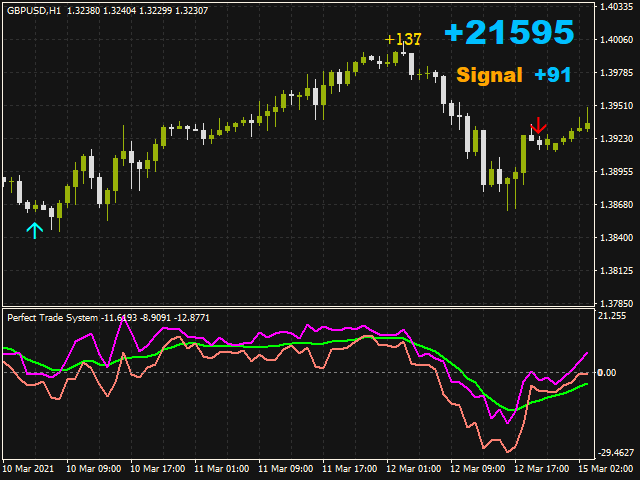Click the indicator values -11.6193 -8.9091 -12.8771
This screenshot has width=640, height=480.
tap(155, 318)
